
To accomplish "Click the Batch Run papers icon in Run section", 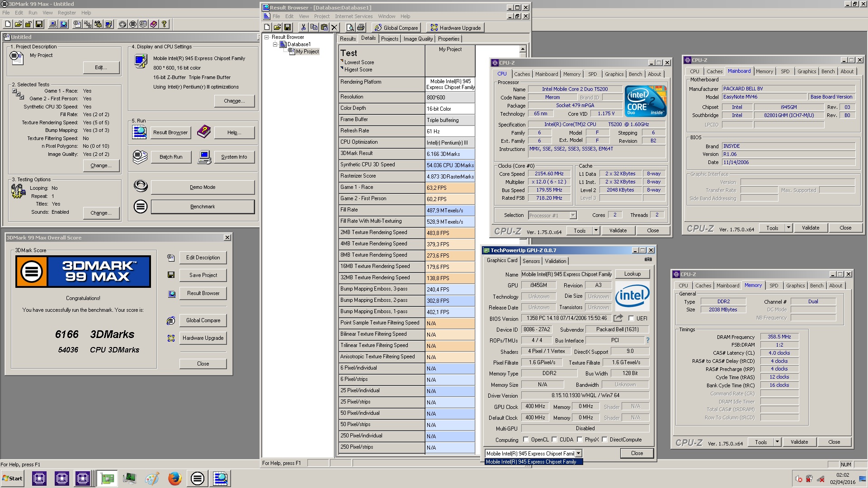I will [140, 157].
